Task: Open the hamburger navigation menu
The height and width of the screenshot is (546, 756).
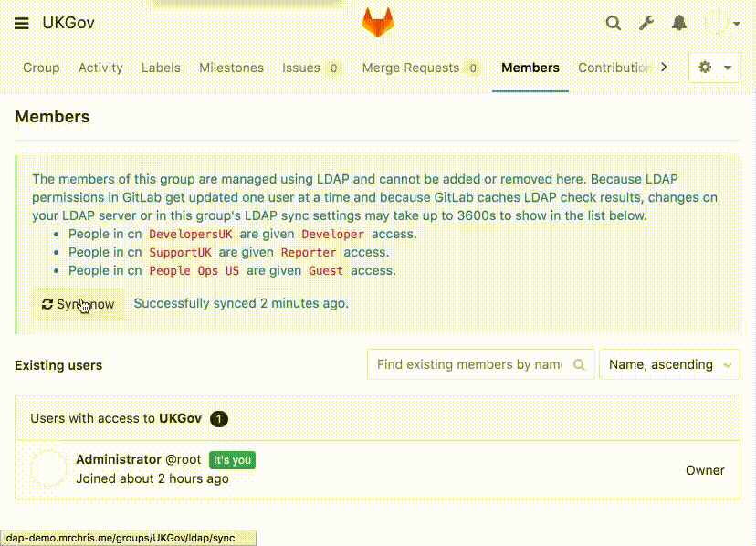Action: click(22, 24)
